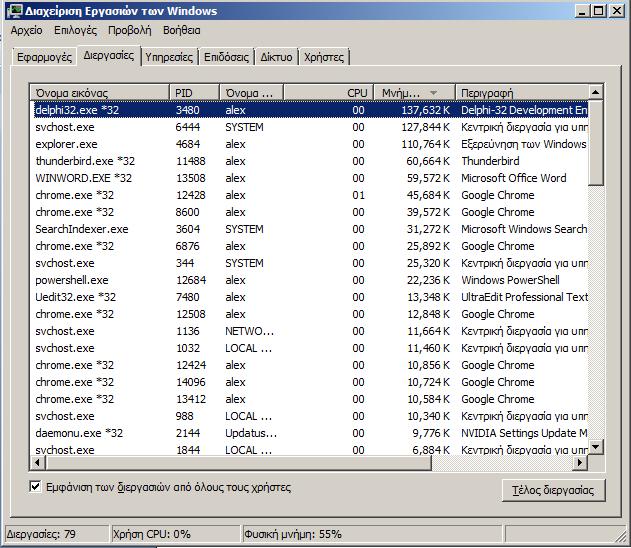Viewport: 631px width, 548px height.
Task: Select svchost.exe with PID 1032
Action: tap(310, 348)
